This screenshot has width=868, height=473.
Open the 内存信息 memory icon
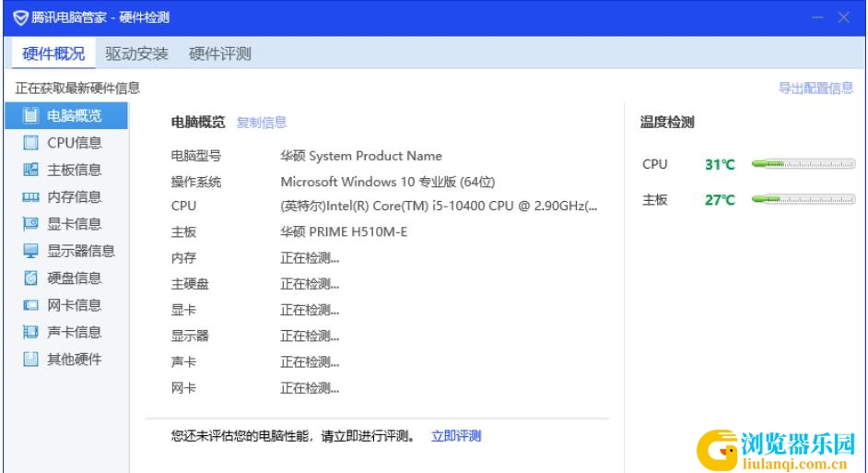tap(30, 196)
